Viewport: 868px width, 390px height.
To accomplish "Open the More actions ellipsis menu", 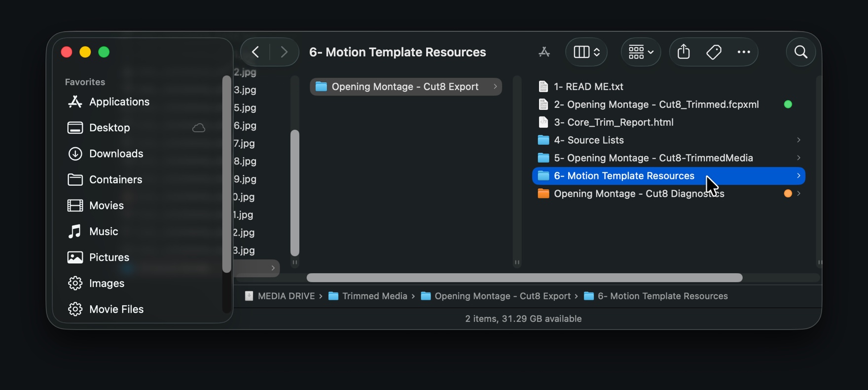I will pyautogui.click(x=744, y=52).
